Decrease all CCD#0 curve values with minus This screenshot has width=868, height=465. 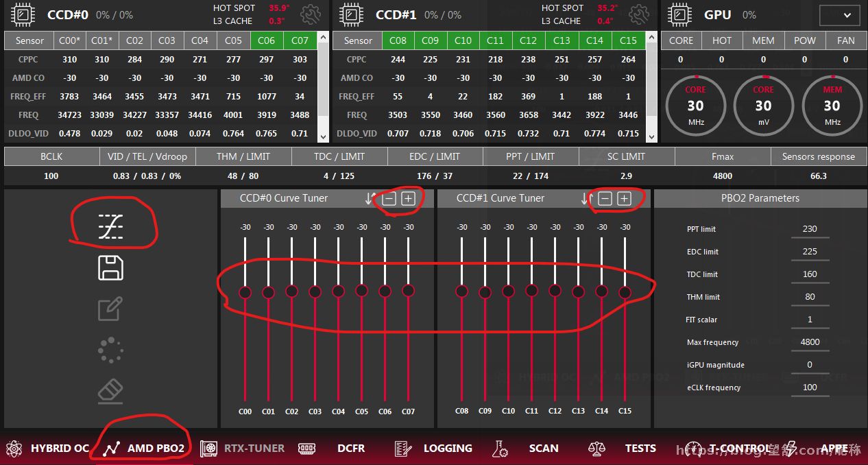click(389, 199)
